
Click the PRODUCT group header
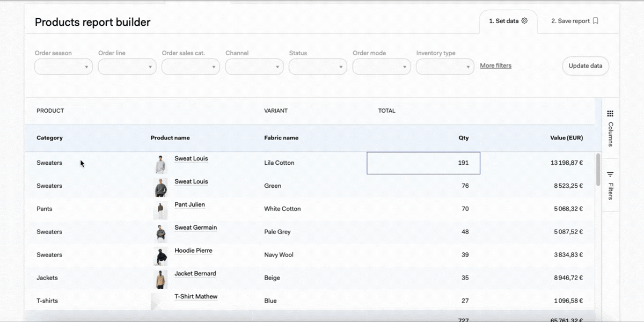click(x=50, y=111)
